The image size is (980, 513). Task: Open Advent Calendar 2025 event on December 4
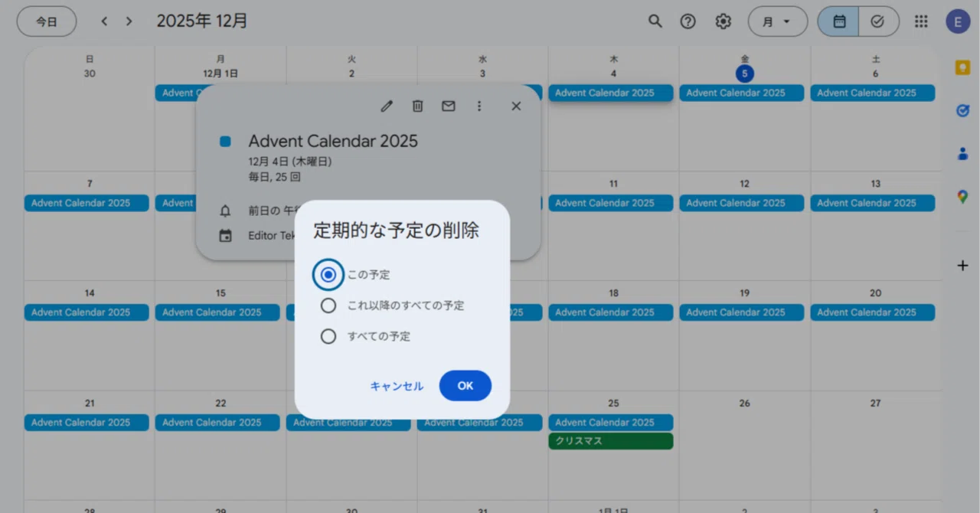[x=611, y=93]
